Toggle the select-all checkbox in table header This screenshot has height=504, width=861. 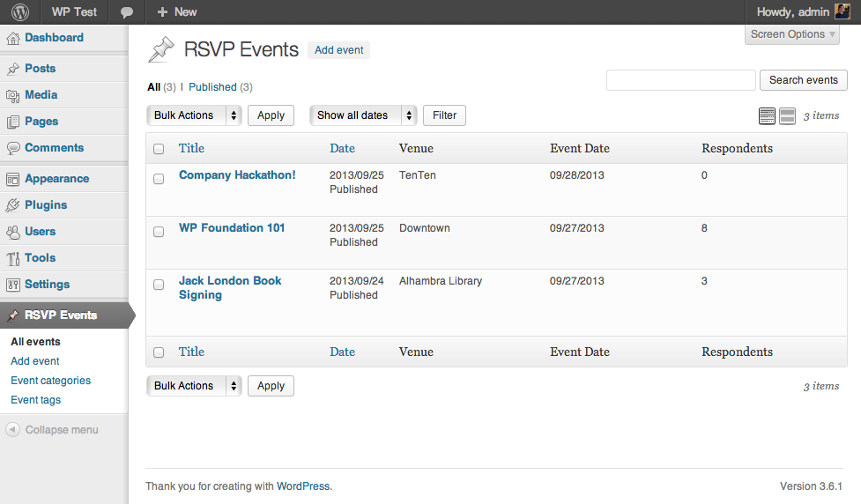pyautogui.click(x=159, y=149)
